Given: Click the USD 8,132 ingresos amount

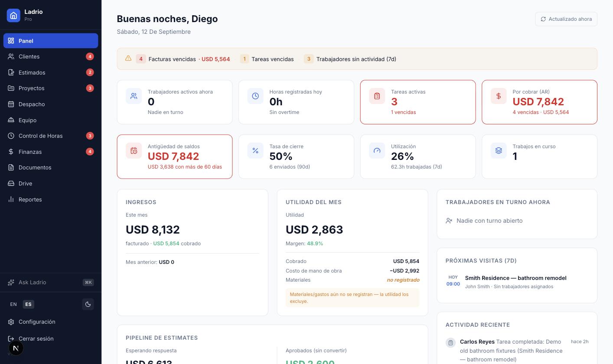Looking at the screenshot, I should [x=153, y=230].
